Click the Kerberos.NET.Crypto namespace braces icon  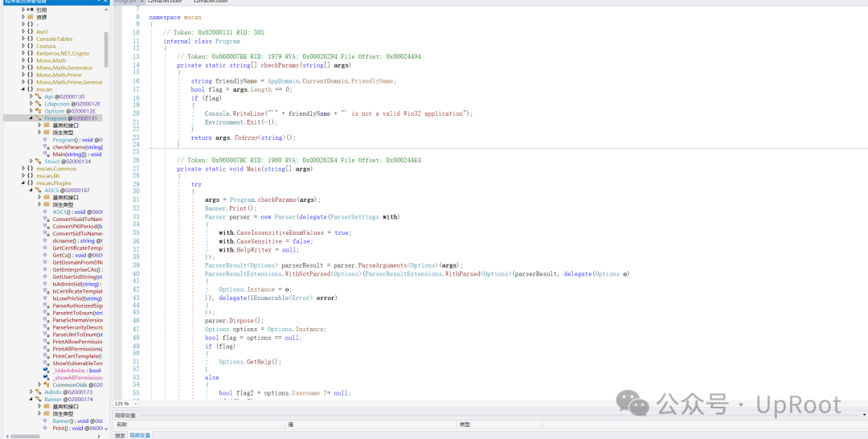(x=30, y=53)
